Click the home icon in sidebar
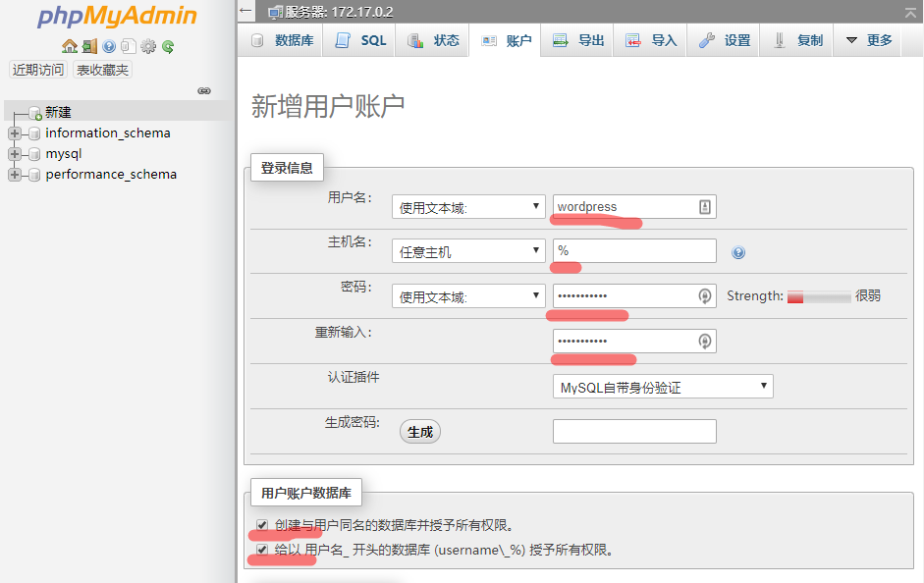The width and height of the screenshot is (924, 583). (70, 46)
